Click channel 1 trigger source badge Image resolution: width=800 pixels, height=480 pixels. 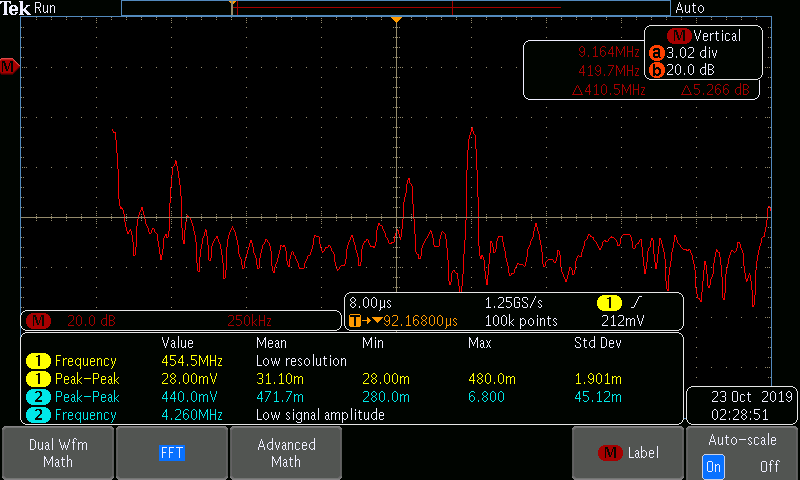pos(608,303)
